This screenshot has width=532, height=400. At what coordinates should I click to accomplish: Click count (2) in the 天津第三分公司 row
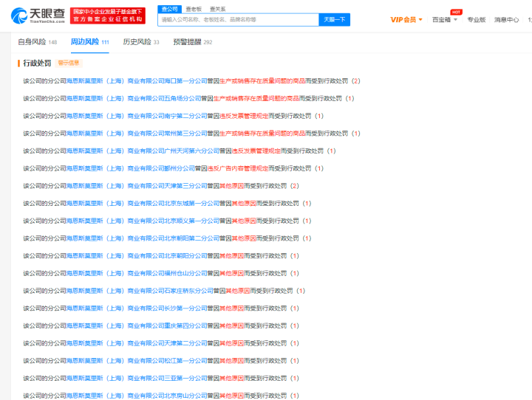(x=295, y=186)
